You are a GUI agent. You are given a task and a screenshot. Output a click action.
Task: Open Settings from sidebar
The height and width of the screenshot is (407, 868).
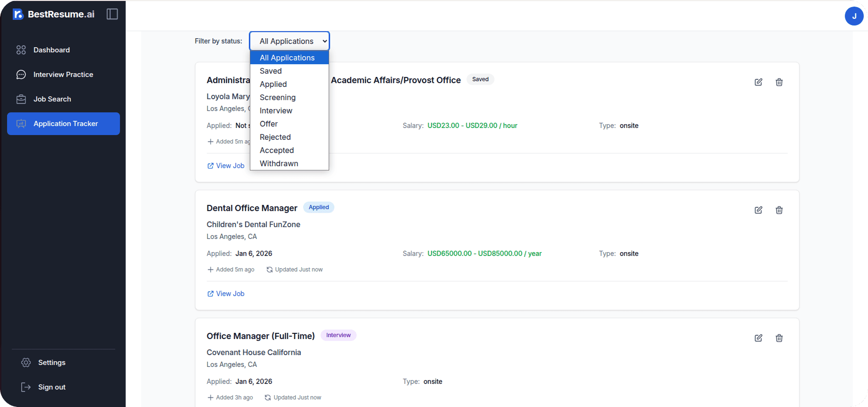pyautogui.click(x=63, y=363)
